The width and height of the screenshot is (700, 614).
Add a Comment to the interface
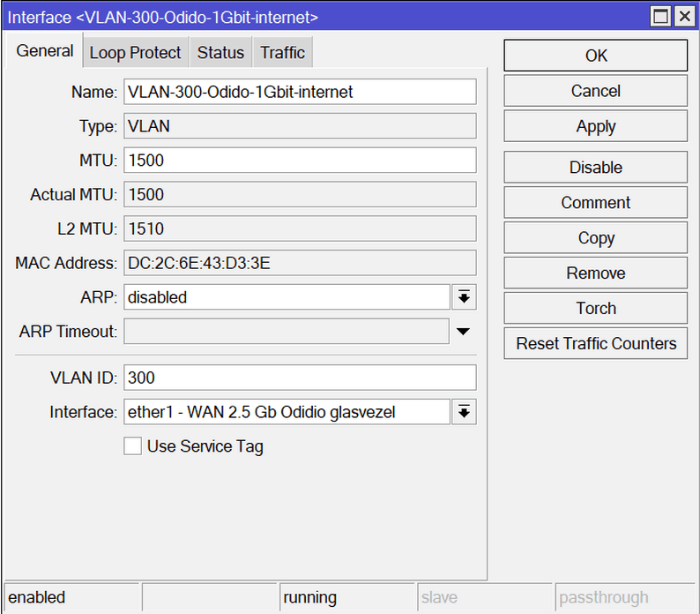[595, 203]
